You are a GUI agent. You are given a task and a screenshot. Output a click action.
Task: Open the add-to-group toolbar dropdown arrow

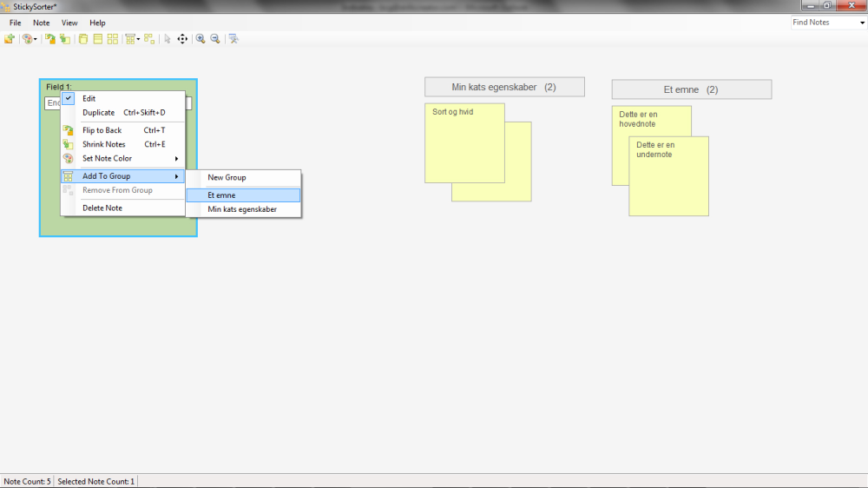(138, 39)
